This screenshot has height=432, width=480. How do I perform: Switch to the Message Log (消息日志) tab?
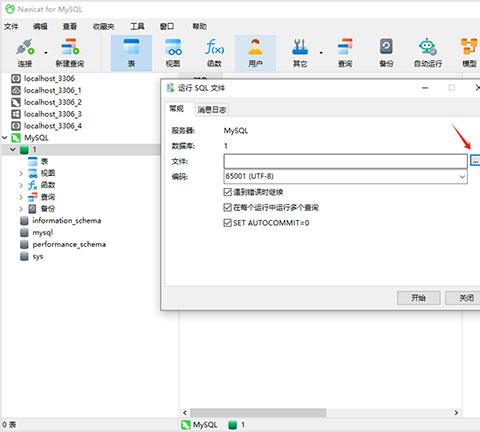pos(212,110)
